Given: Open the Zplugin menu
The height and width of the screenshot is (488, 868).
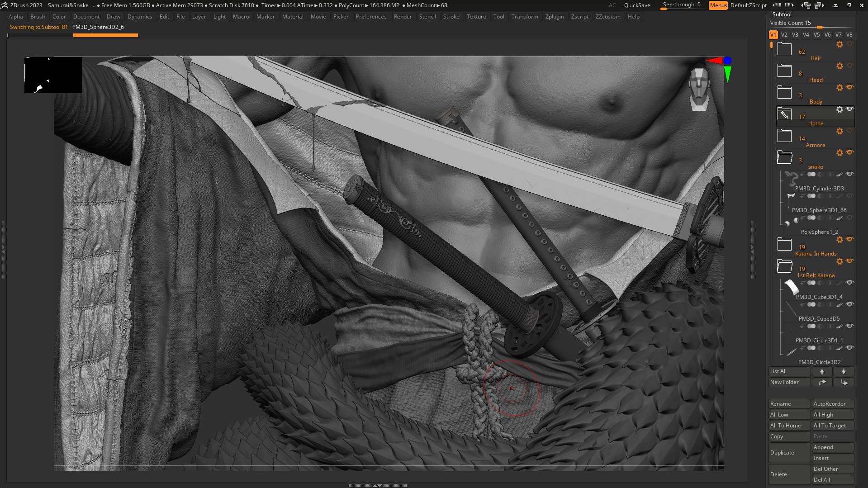Looking at the screenshot, I should coord(555,16).
